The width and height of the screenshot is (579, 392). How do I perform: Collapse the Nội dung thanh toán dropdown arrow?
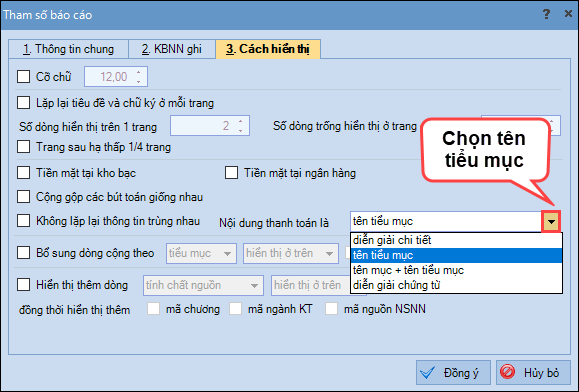tap(551, 221)
